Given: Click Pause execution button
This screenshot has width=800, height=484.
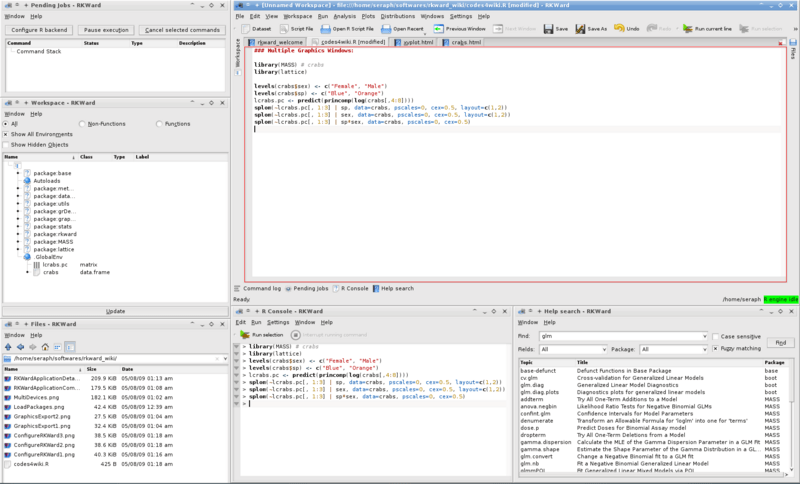Looking at the screenshot, I should pyautogui.click(x=106, y=30).
